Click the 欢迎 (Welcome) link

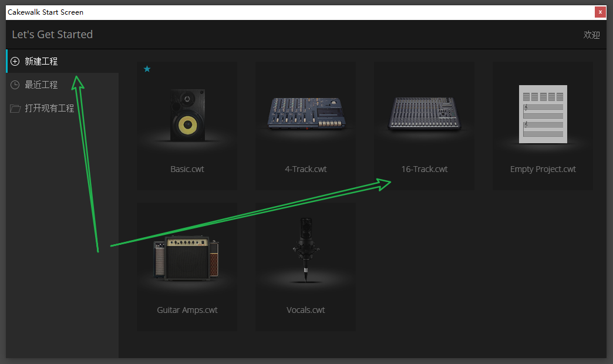(x=591, y=35)
